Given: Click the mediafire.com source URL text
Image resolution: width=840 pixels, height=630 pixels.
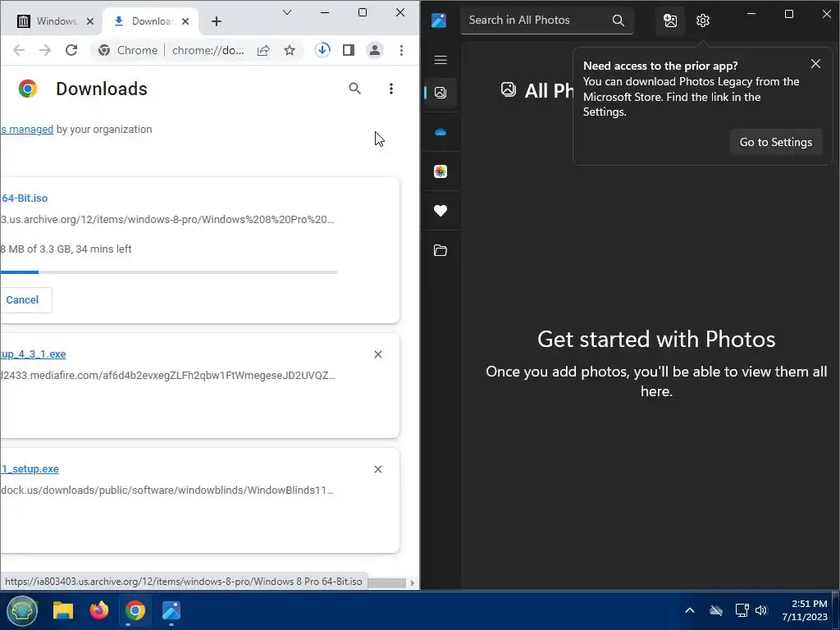Looking at the screenshot, I should (167, 376).
